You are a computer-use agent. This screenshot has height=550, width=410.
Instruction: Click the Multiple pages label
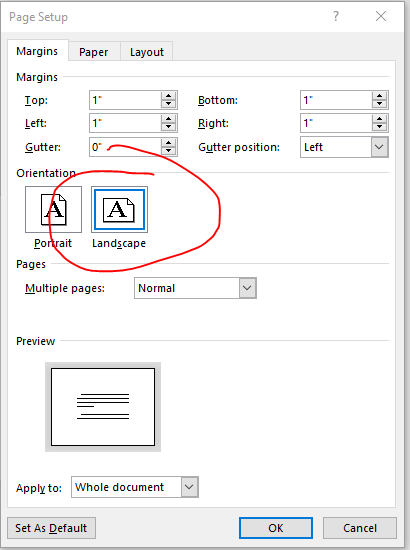point(65,288)
